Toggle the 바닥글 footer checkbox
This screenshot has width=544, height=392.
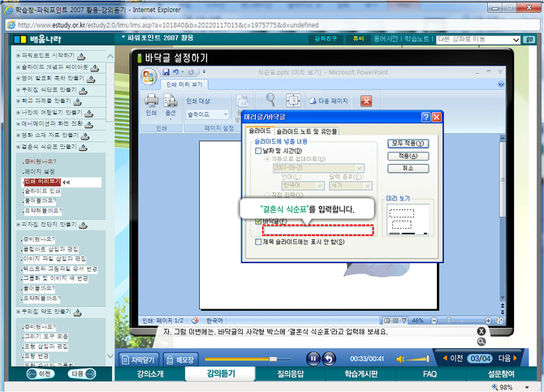coord(258,222)
